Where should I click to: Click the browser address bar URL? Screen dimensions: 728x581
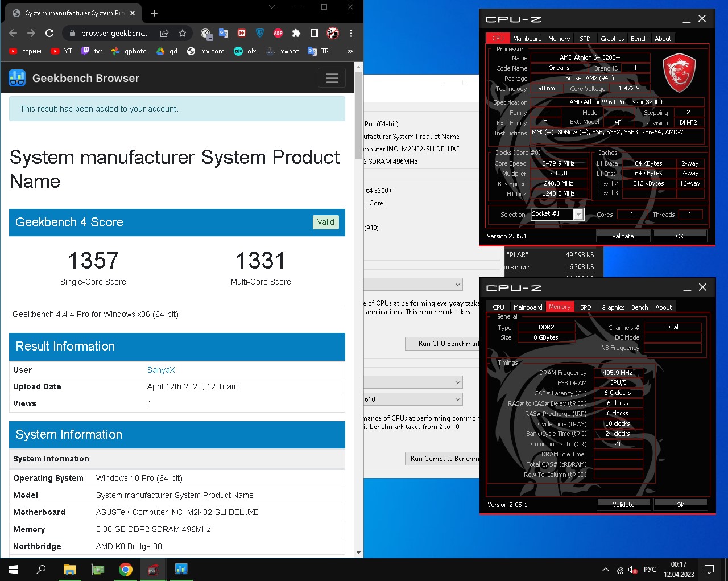click(115, 33)
